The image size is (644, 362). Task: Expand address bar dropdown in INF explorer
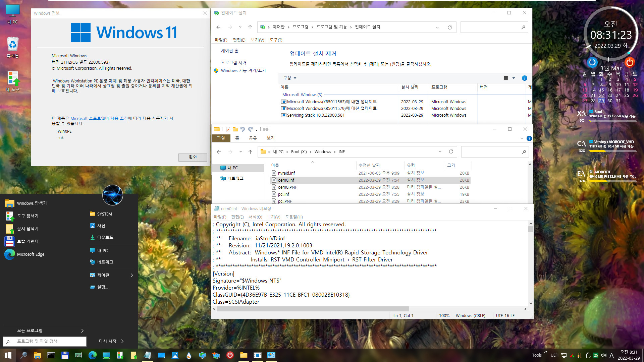click(x=440, y=152)
